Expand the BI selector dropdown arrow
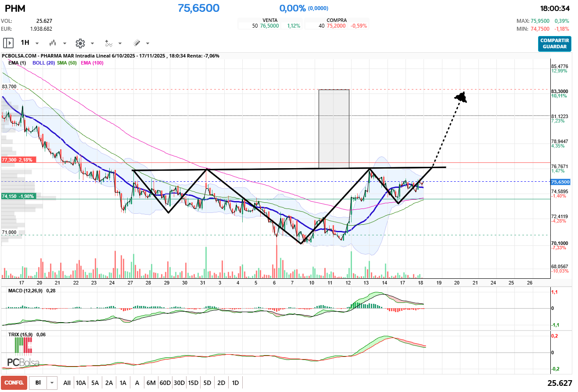Image resolution: width=578 pixels, height=392 pixels. point(52,383)
